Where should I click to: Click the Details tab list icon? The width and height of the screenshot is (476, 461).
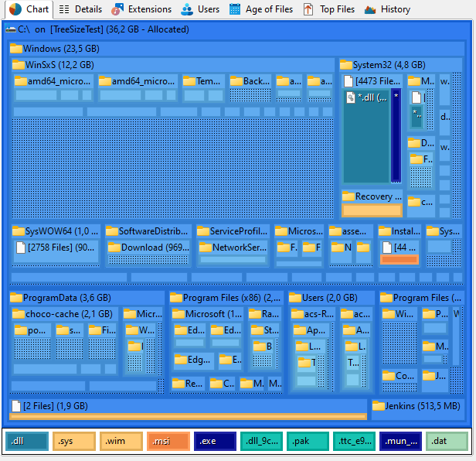point(64,9)
